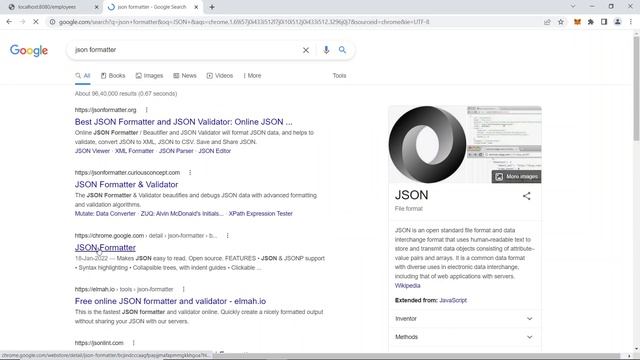Click the vertical page scrollbar
The image size is (640, 360).
pos(636,88)
